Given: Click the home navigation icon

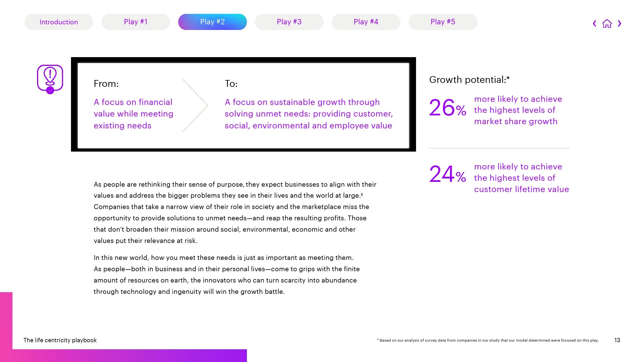Looking at the screenshot, I should [x=607, y=23].
